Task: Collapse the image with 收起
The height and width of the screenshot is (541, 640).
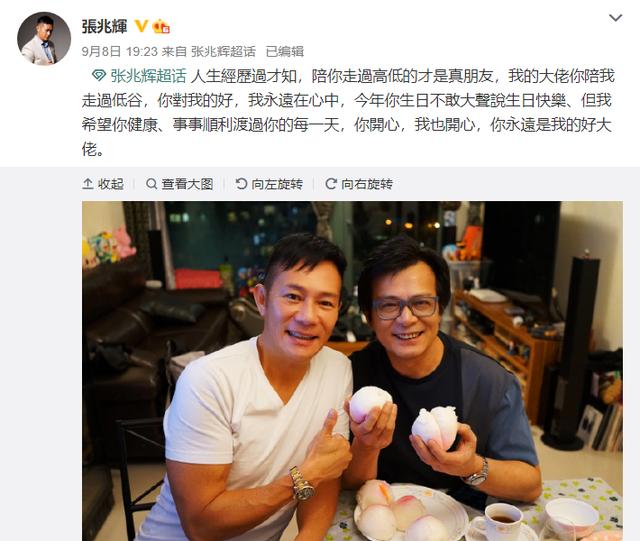Action: (103, 184)
